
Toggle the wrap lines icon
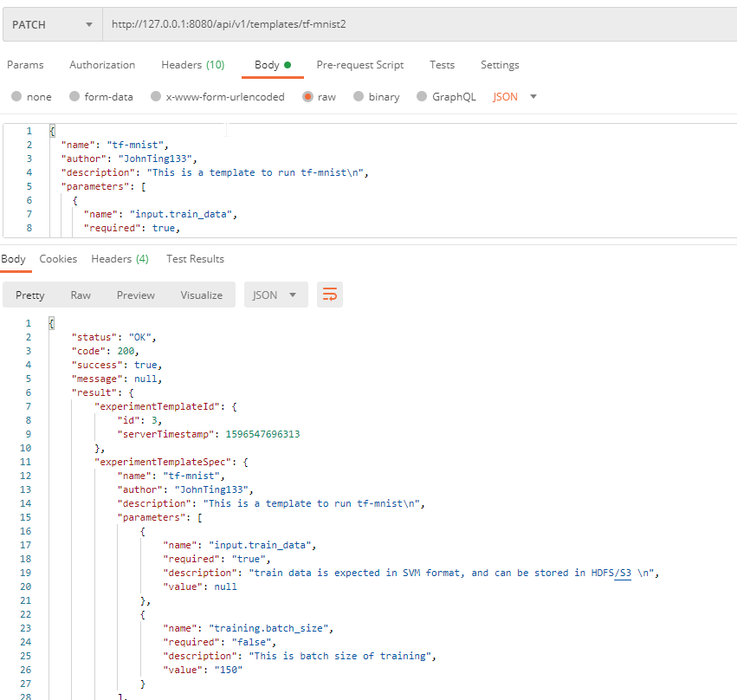pos(330,295)
